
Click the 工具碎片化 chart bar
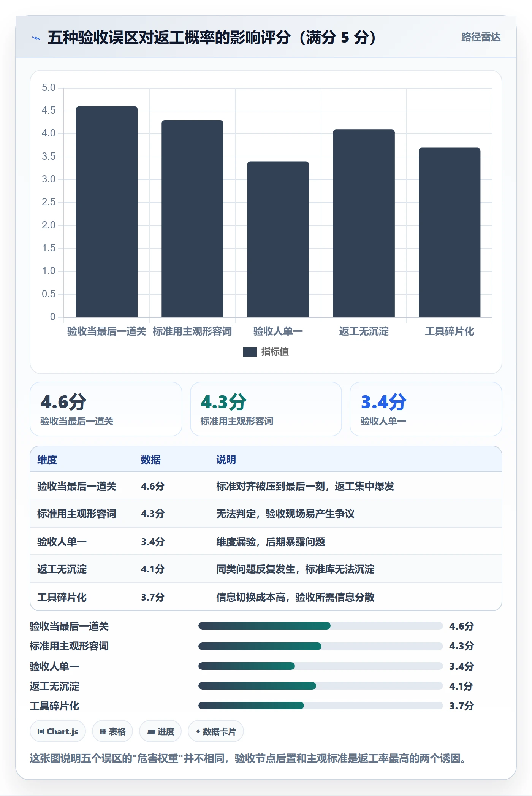point(450,232)
